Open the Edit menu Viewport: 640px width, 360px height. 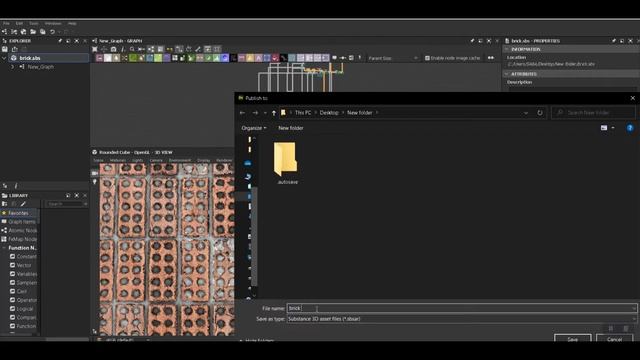click(19, 23)
